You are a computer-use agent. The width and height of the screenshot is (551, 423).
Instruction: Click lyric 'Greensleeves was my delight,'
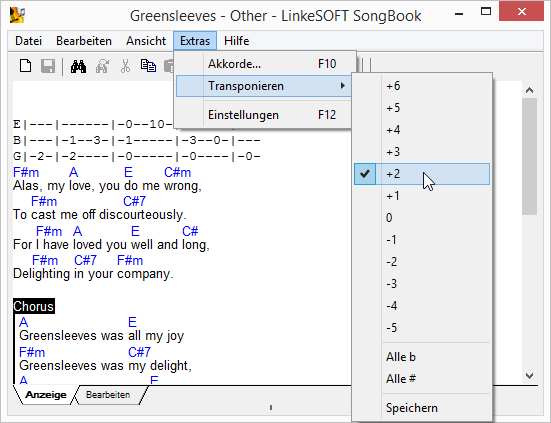pos(105,366)
